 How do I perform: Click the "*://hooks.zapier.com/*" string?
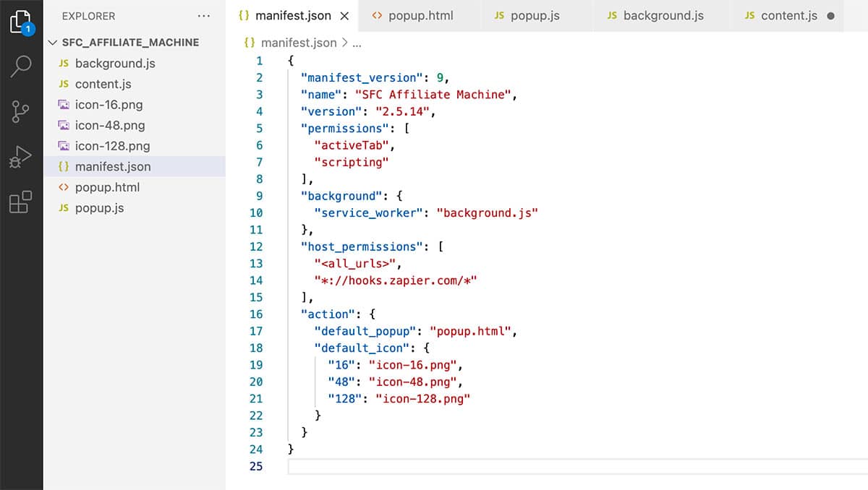tap(396, 280)
